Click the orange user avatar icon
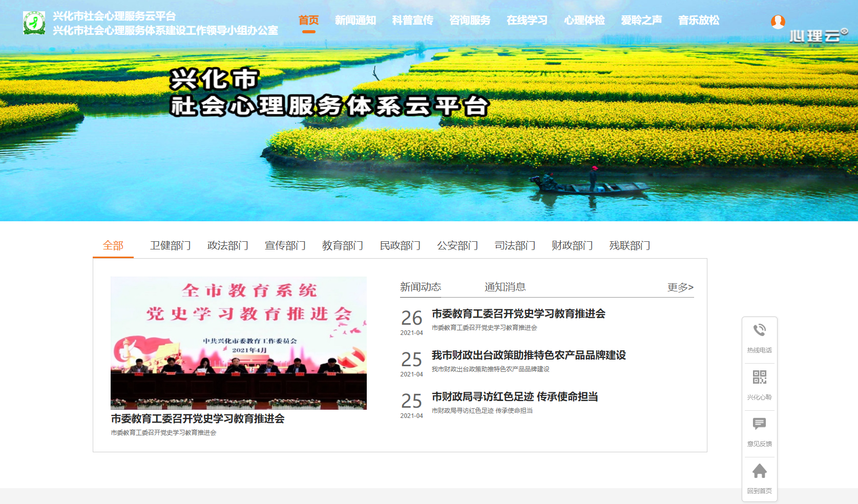 [x=778, y=22]
